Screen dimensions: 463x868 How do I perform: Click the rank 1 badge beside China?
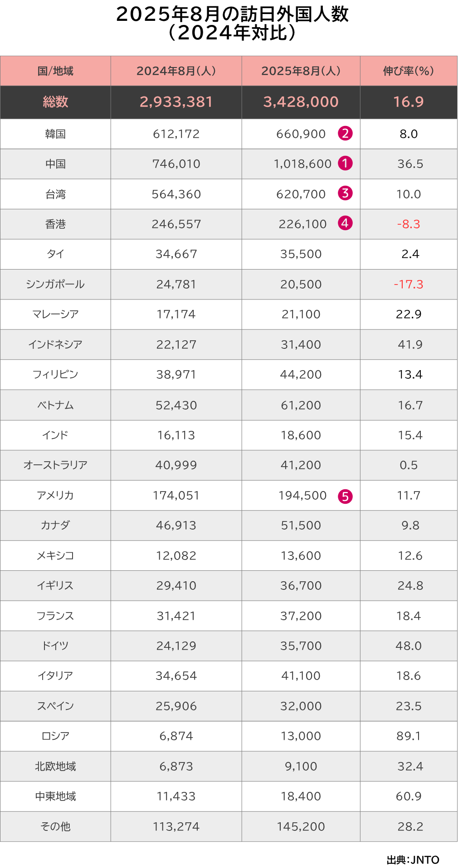(x=345, y=164)
